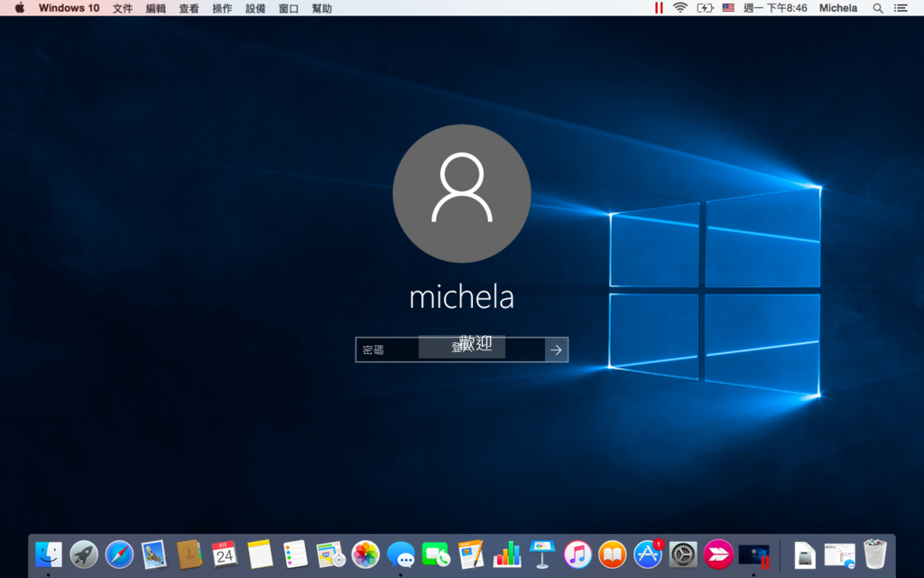
Task: Open the Mail stamp icon
Action: click(154, 555)
